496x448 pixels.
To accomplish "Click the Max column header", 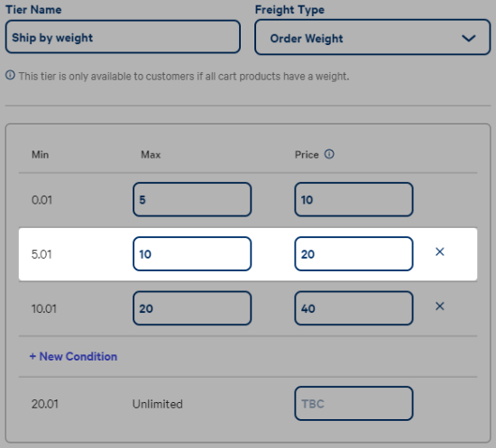I will pos(151,155).
